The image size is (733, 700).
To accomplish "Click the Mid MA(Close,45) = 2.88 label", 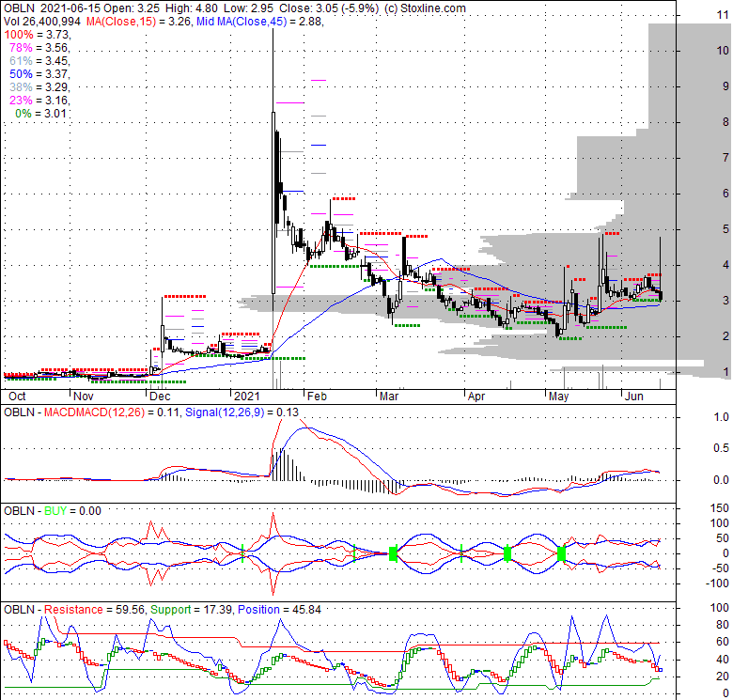I will click(260, 21).
